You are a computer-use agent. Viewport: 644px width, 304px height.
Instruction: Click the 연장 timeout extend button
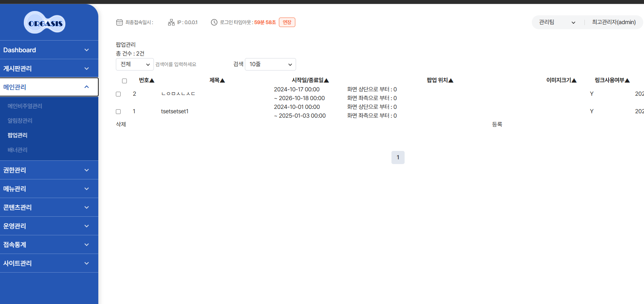pos(287,22)
